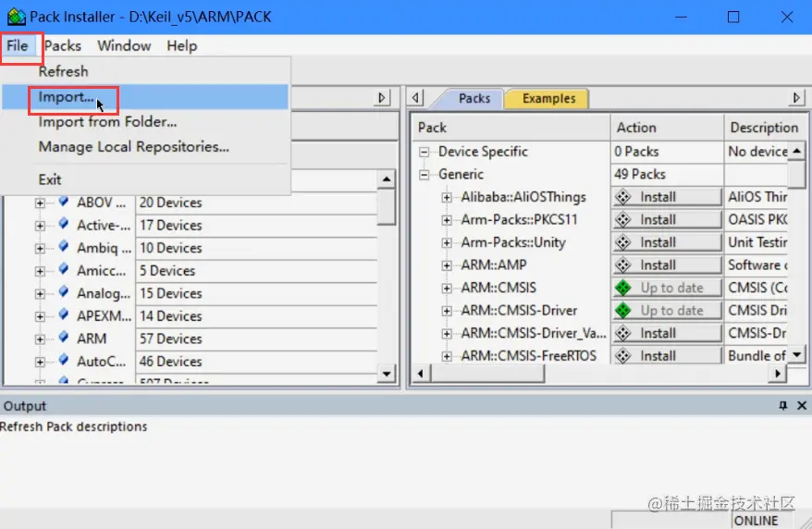Click left pane tab scroll-right arrow
Screen dimensions: 812x529
[x=382, y=98]
